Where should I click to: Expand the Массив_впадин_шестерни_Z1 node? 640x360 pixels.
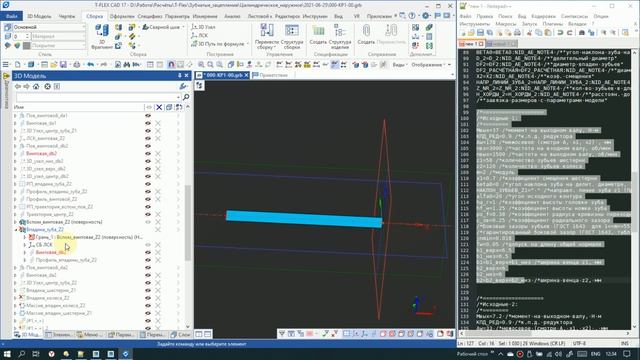click(x=16, y=313)
